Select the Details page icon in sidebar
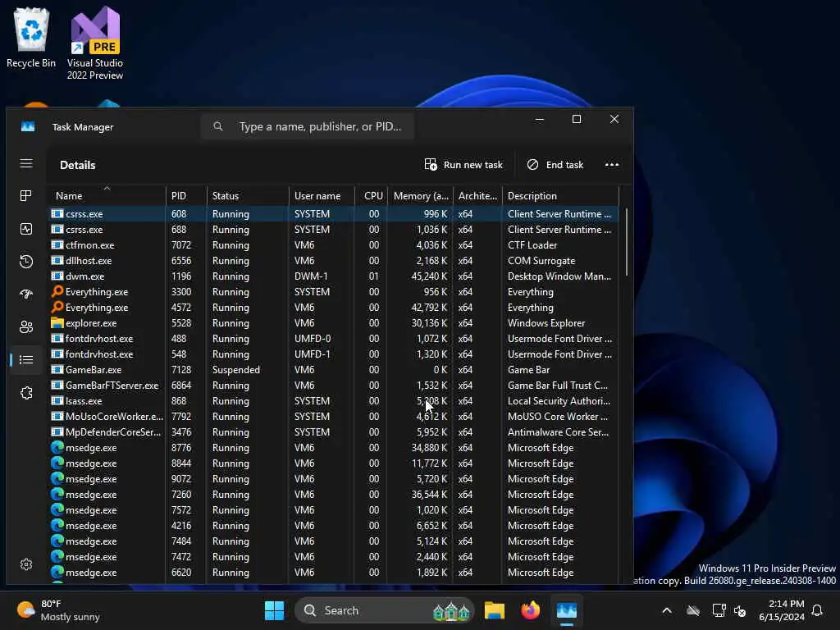Screen dimensions: 840x630 click(x=25, y=359)
